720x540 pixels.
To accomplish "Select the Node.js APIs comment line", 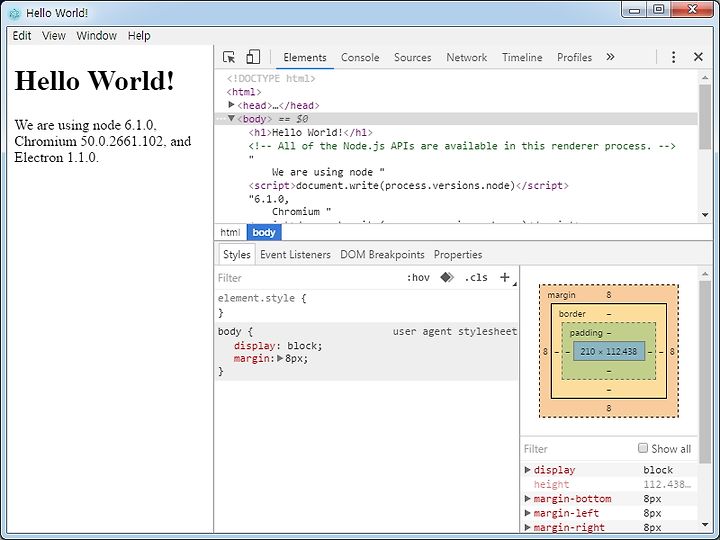I will 462,146.
